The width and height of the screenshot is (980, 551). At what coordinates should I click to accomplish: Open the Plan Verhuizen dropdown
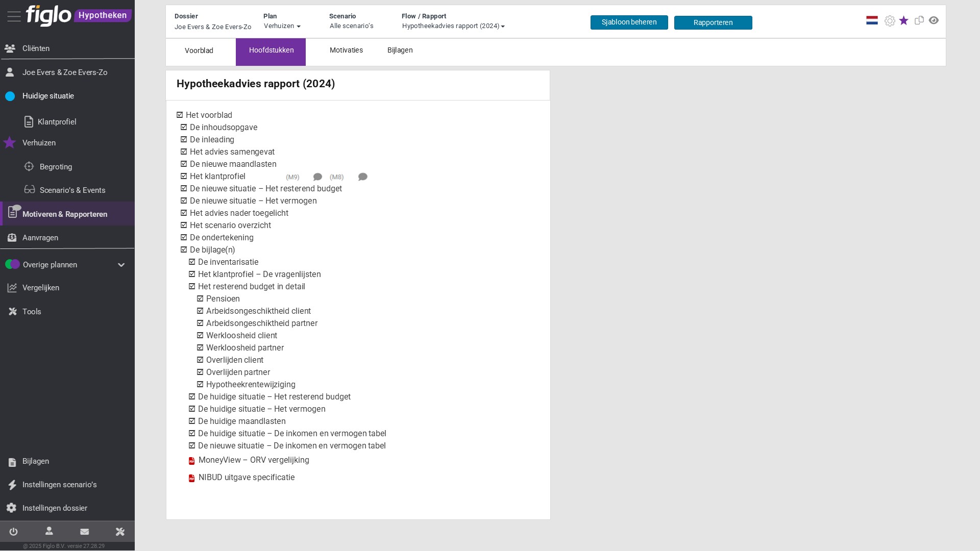coord(282,26)
